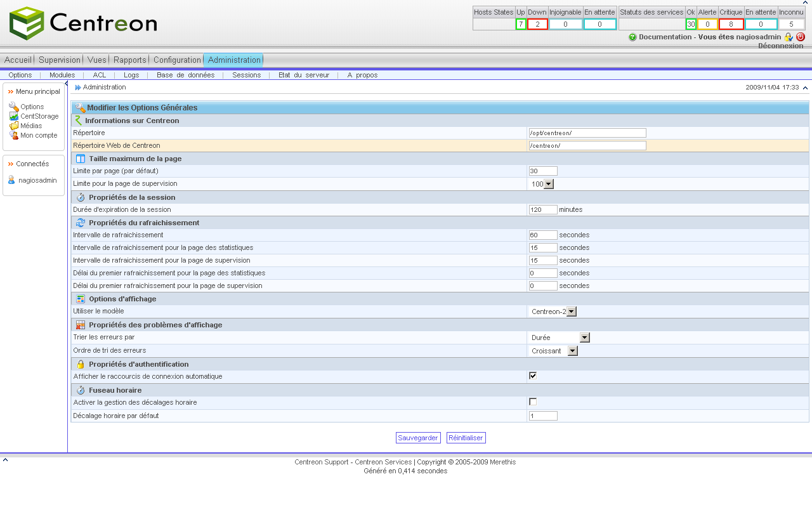Viewport: 812px width, 531px height.
Task: Uncheck automatic connection shortcut checkbox
Action: click(x=533, y=376)
